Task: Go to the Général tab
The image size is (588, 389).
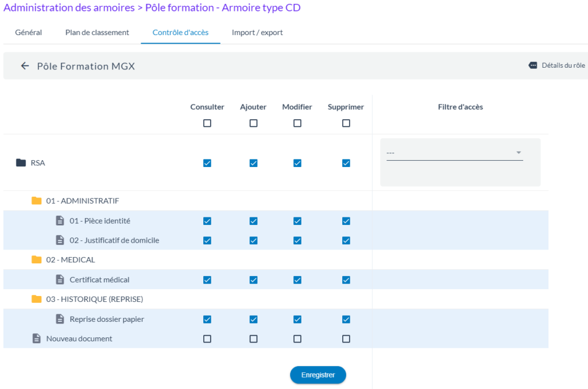Action: pyautogui.click(x=28, y=33)
